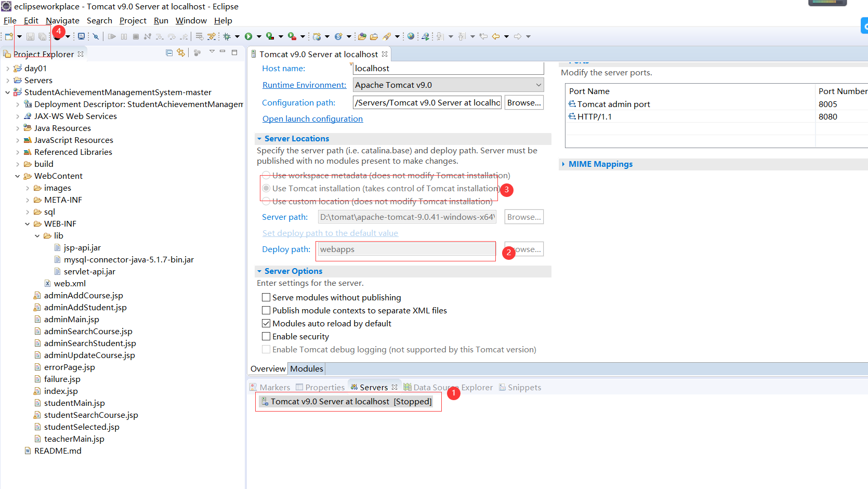
Task: Collapse StudentAchievementManagementSystem-master project
Action: tap(7, 92)
